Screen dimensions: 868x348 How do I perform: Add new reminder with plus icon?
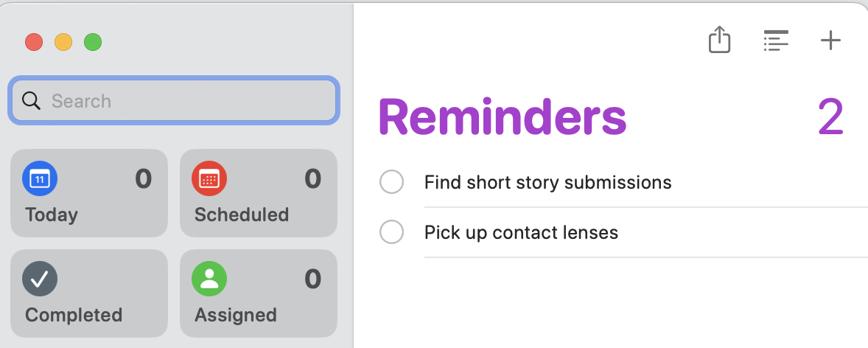tap(830, 41)
